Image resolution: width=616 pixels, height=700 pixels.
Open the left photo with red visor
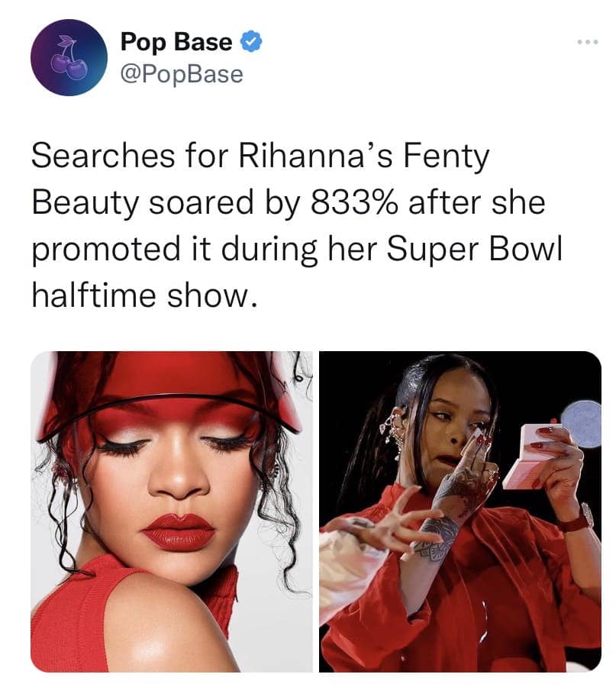pyautogui.click(x=172, y=511)
